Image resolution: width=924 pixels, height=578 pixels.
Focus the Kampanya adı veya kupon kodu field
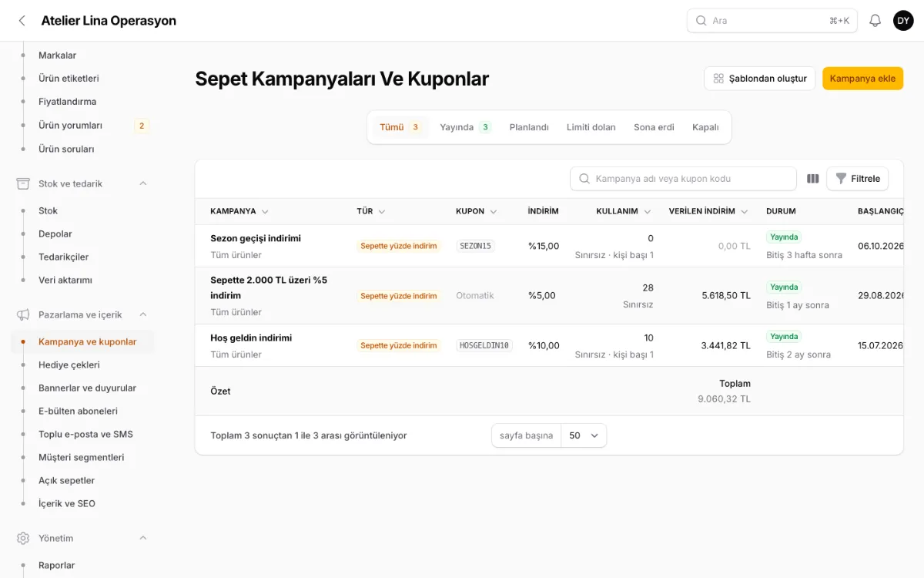[x=683, y=179]
